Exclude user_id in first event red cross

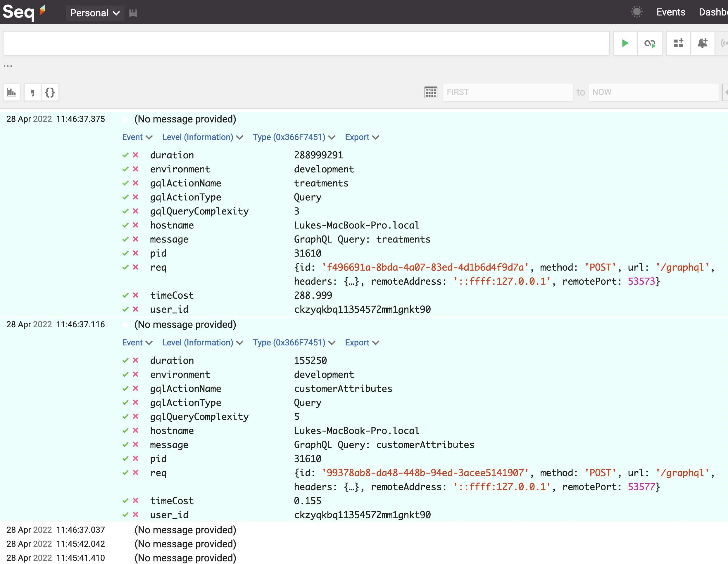point(136,309)
